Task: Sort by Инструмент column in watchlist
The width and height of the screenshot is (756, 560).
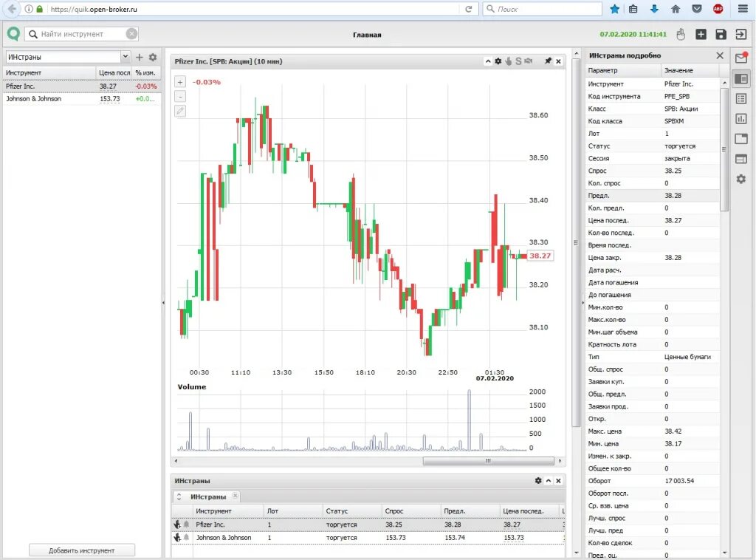Action: 49,72
